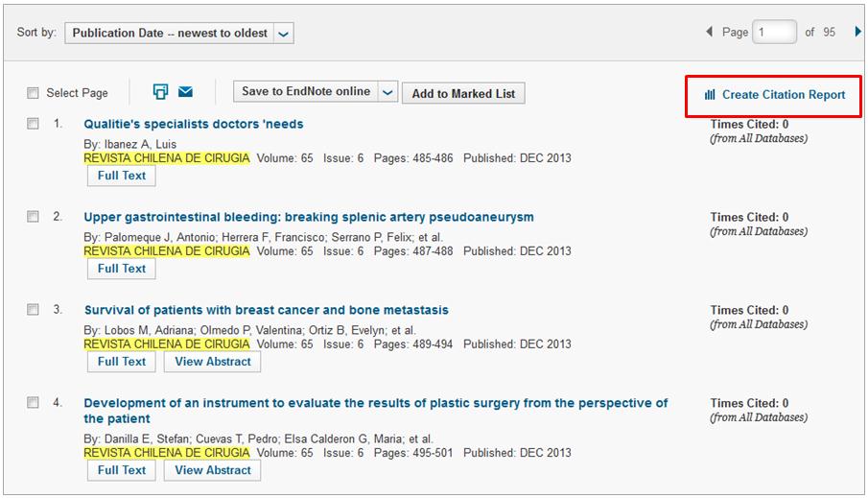The height and width of the screenshot is (498, 868).
Task: Click Publication Date sort combo box
Action: point(170,34)
